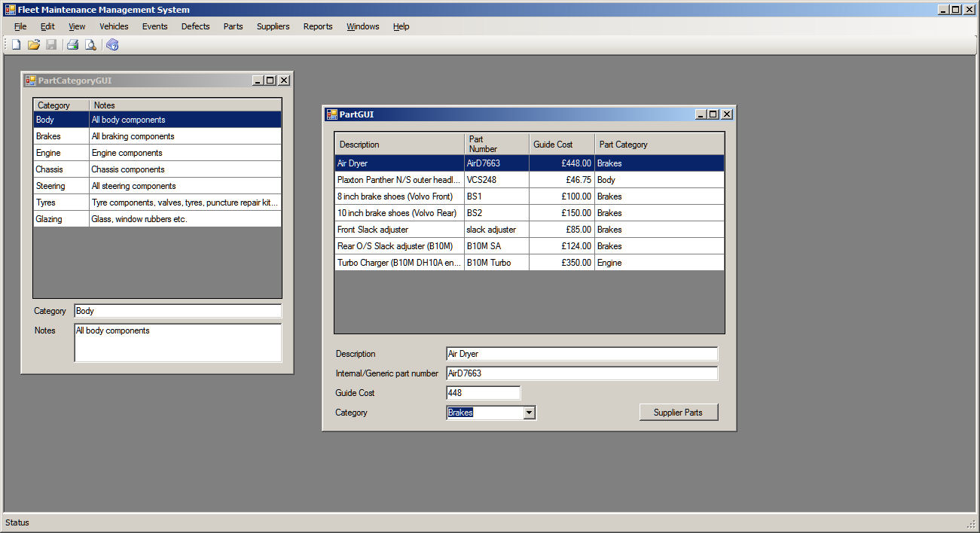Maximize the PartGUI window

[x=713, y=114]
